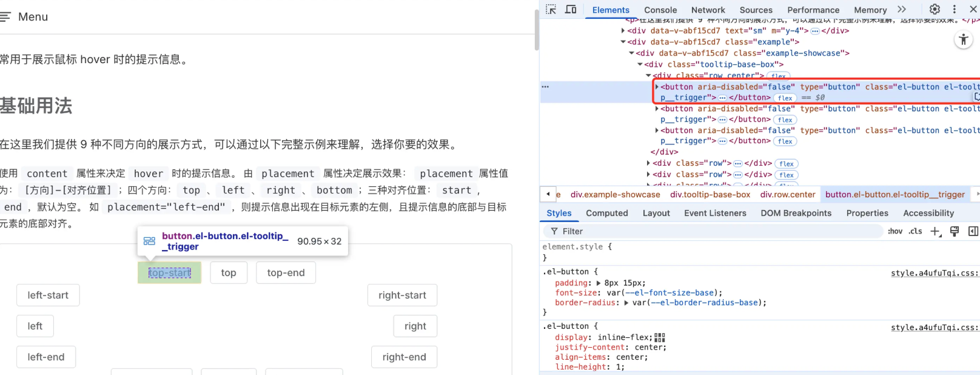Open the Computed styles tab

[606, 213]
